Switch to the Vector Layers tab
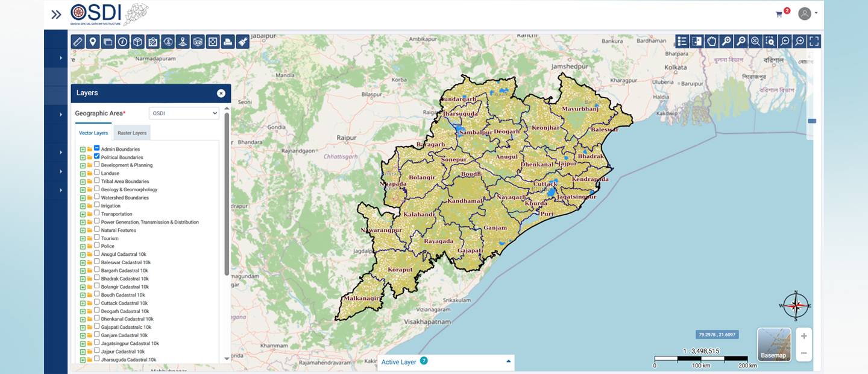This screenshot has height=374, width=868. tap(93, 133)
